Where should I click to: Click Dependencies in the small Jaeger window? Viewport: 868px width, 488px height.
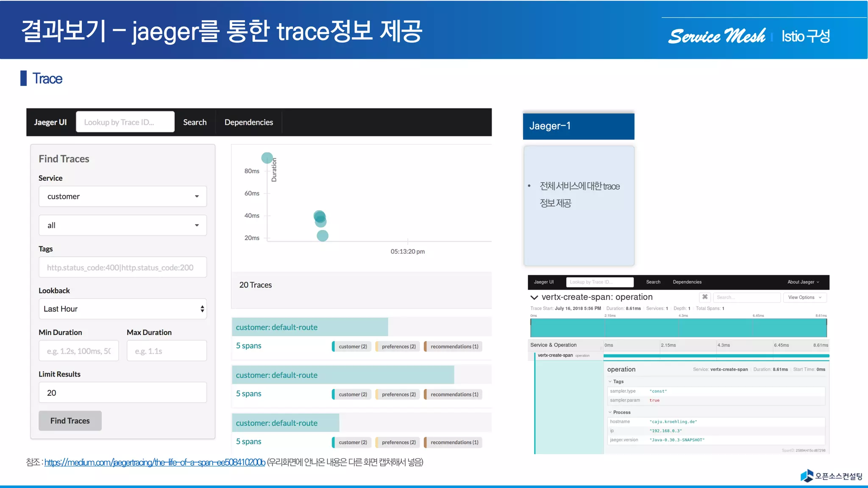[x=687, y=282]
